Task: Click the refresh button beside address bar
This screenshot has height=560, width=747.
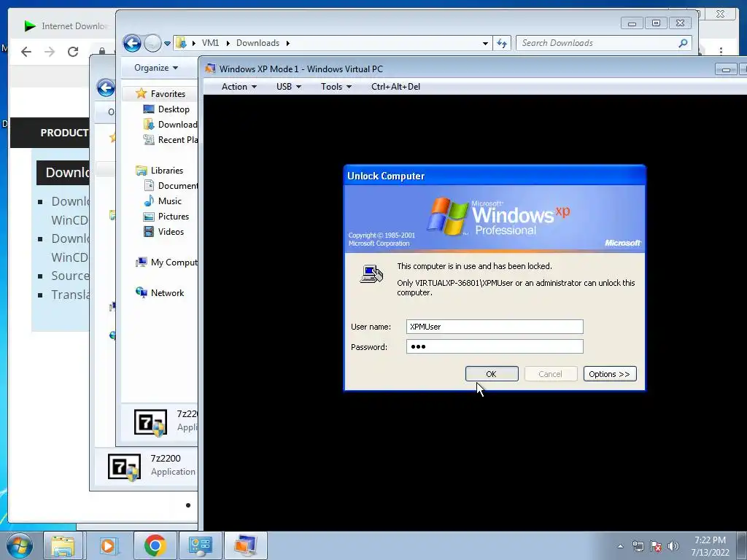Action: [x=502, y=43]
